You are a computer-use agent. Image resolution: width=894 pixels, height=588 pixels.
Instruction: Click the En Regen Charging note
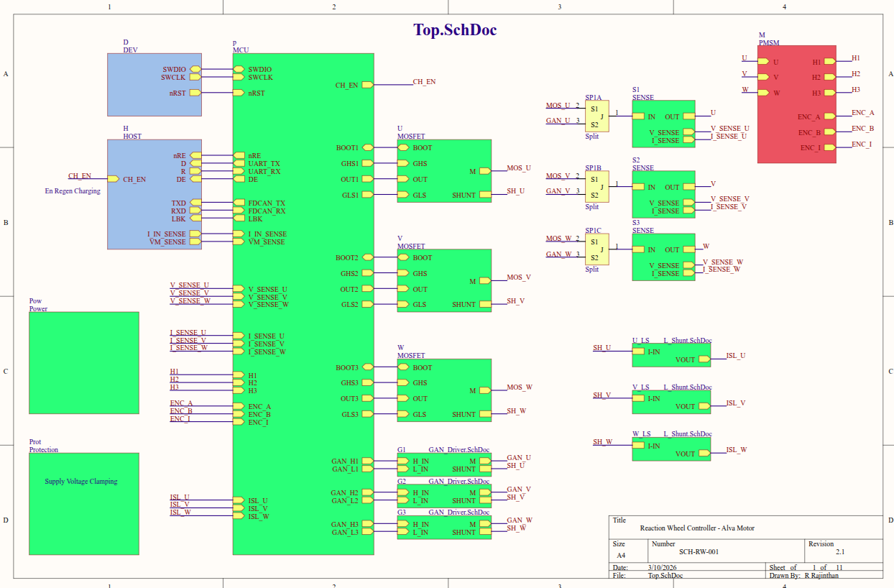[x=73, y=191]
